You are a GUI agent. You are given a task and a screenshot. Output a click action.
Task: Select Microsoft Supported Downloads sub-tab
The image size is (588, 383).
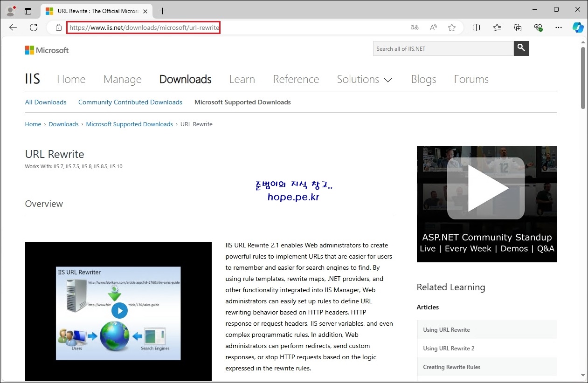242,102
